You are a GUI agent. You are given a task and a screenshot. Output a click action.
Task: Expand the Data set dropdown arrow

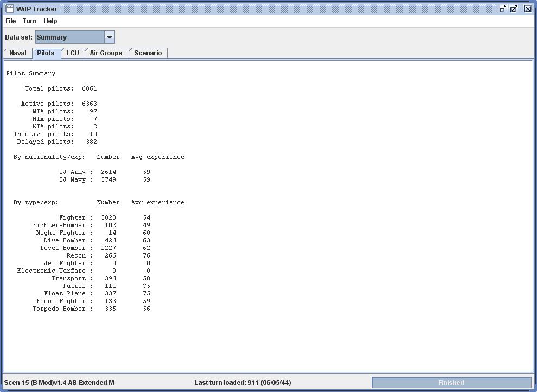pos(109,37)
